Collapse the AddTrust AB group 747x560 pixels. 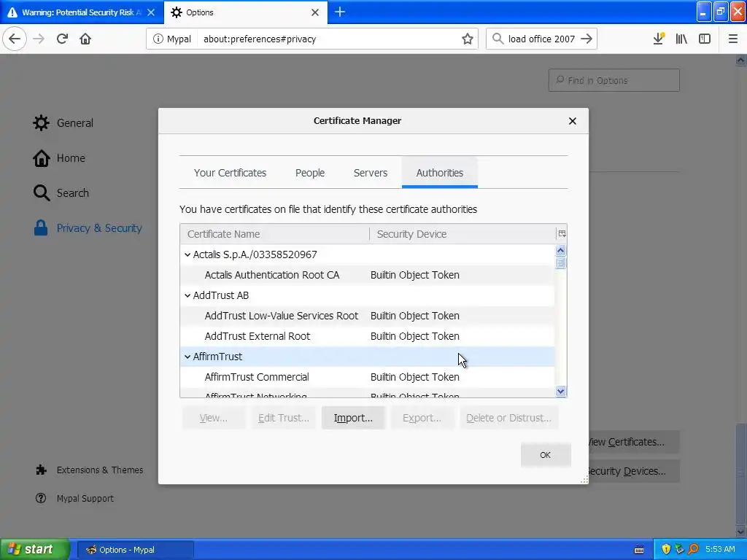pos(187,296)
